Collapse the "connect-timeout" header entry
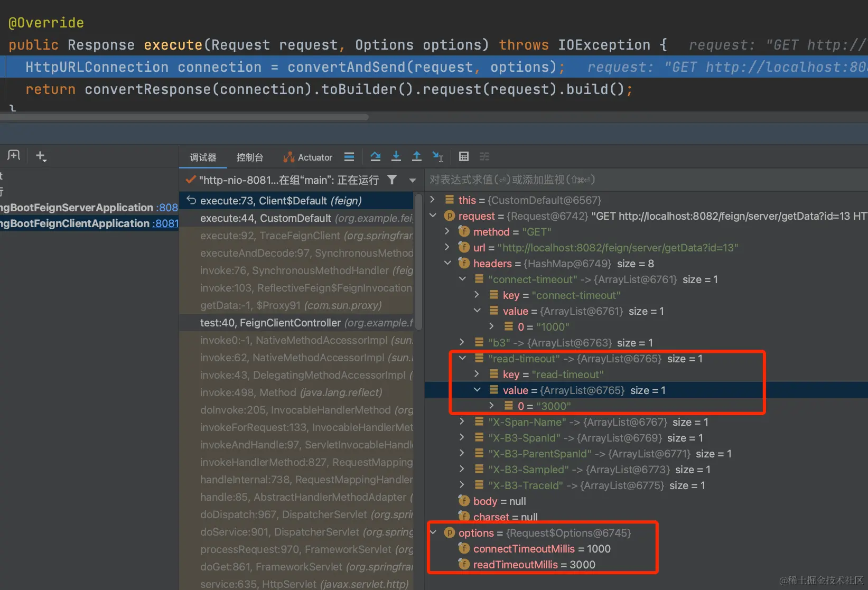Image resolution: width=868 pixels, height=590 pixels. tap(462, 279)
